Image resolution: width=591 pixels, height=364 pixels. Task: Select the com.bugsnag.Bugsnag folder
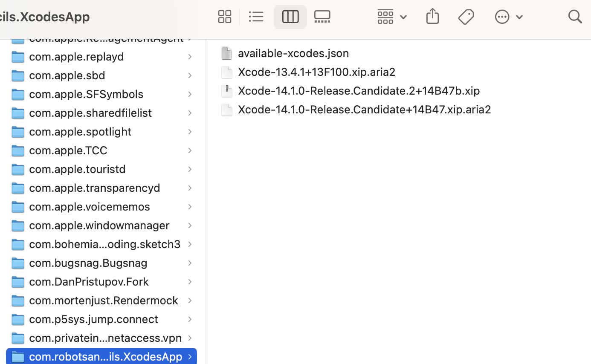[x=88, y=263]
